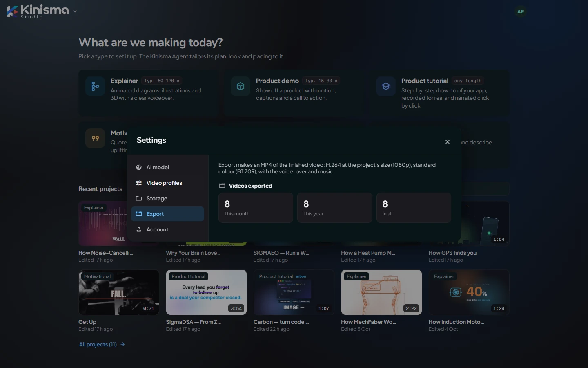The height and width of the screenshot is (368, 588).
Task: Open the SigmaDSA project thumbnail
Action: click(x=206, y=292)
